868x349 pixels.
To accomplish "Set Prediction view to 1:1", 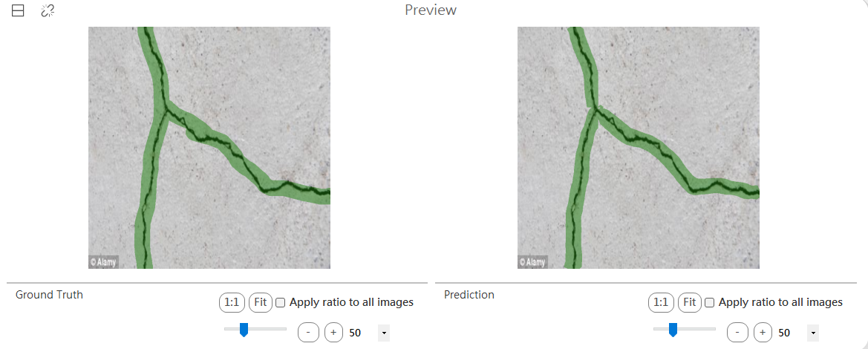I will [x=661, y=302].
